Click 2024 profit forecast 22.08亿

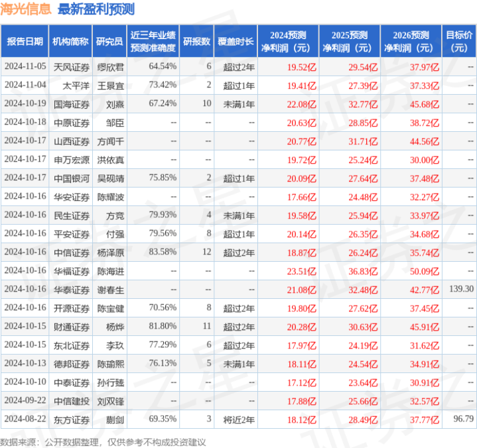tap(302, 104)
